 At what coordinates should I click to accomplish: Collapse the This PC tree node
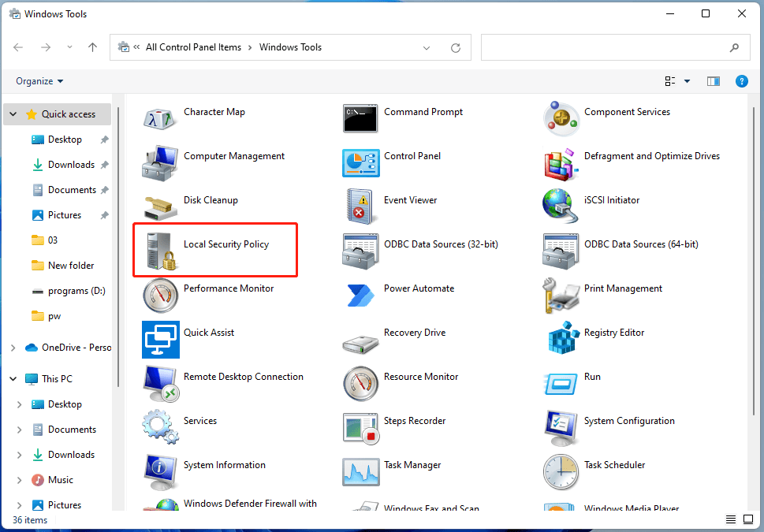(x=13, y=378)
